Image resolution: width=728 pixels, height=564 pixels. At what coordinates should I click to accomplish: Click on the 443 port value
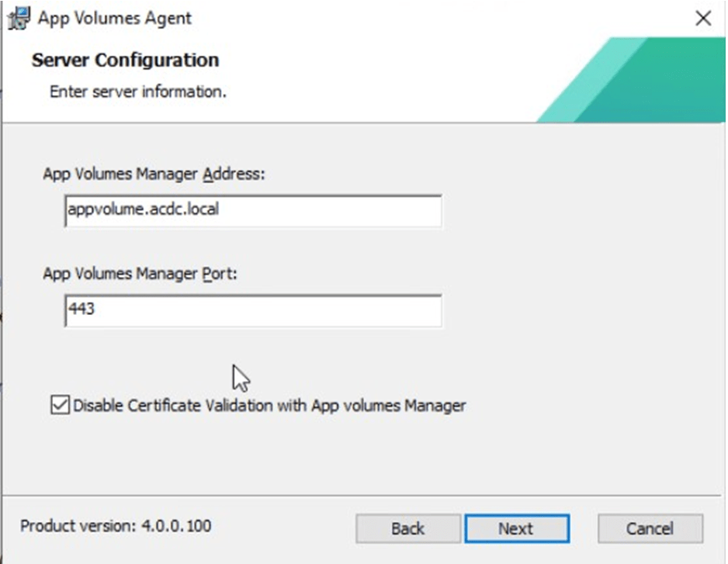click(x=81, y=309)
